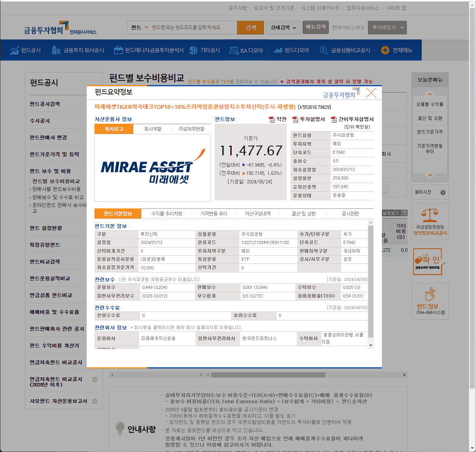Open the 투자설명서 PDF document
476x452 pixels.
[x=308, y=119]
